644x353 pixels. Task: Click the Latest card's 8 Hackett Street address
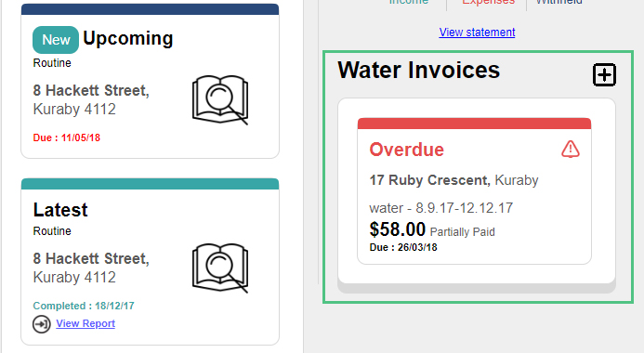click(x=91, y=268)
